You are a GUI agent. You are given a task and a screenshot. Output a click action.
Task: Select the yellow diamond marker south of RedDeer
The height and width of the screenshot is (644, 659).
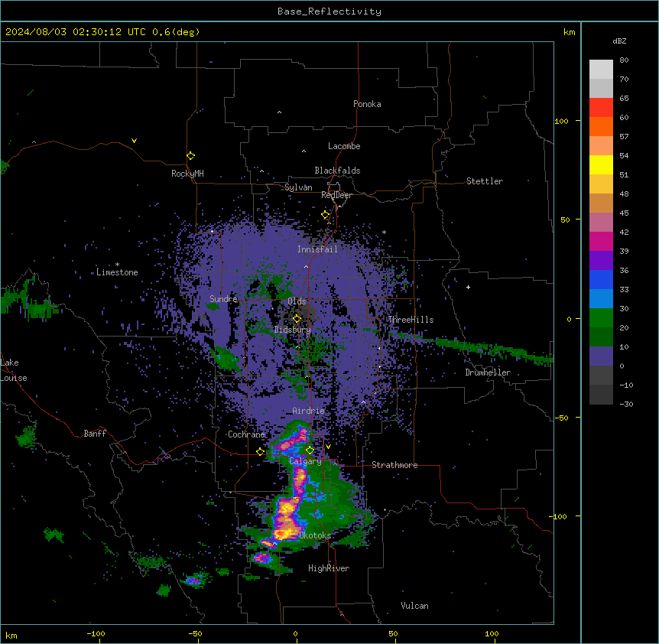(x=326, y=215)
